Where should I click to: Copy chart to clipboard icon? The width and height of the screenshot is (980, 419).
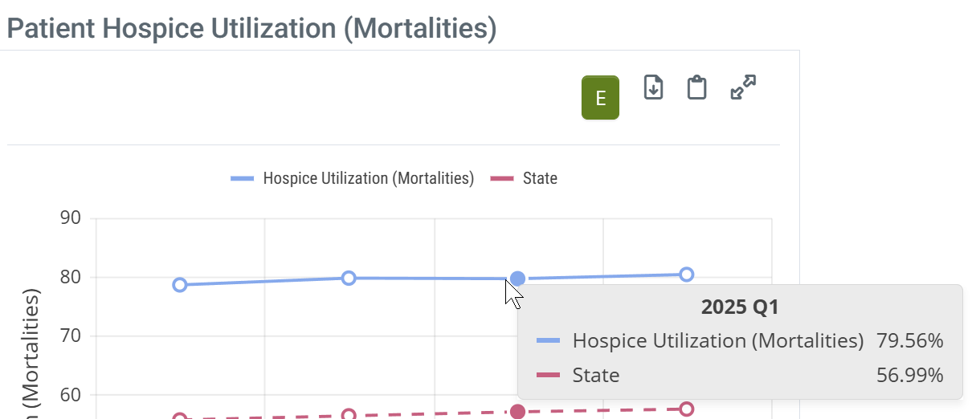coord(696,87)
